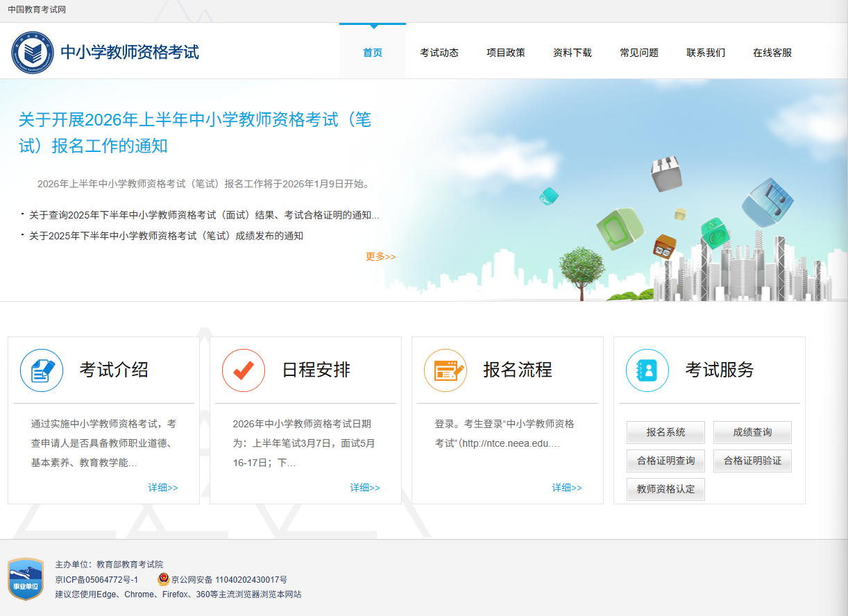Open the 京ICP备05064772号-1 footer link

(96, 579)
